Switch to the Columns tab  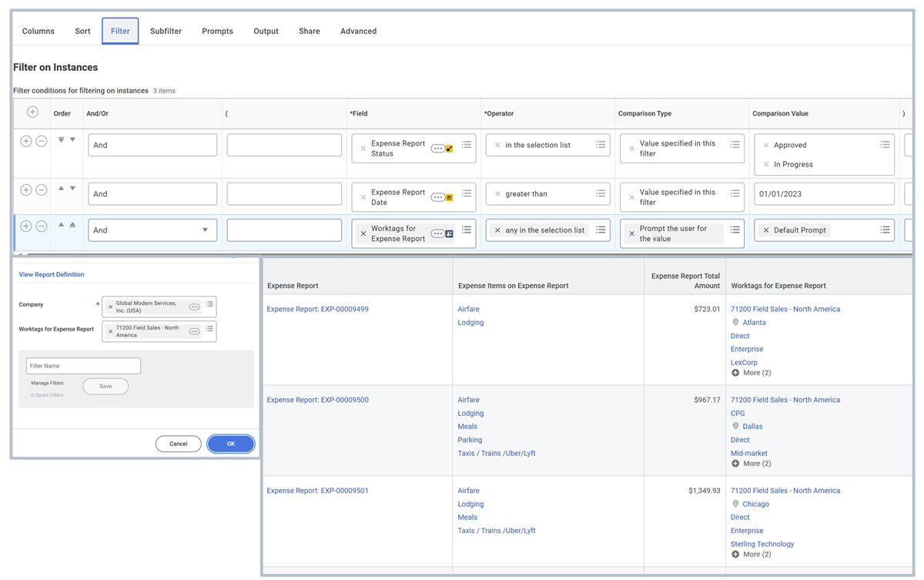point(38,32)
